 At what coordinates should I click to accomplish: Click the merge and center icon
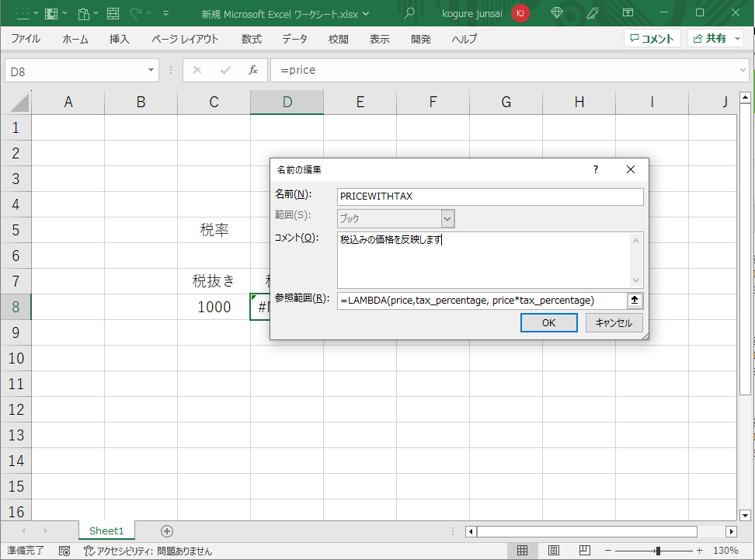[113, 13]
